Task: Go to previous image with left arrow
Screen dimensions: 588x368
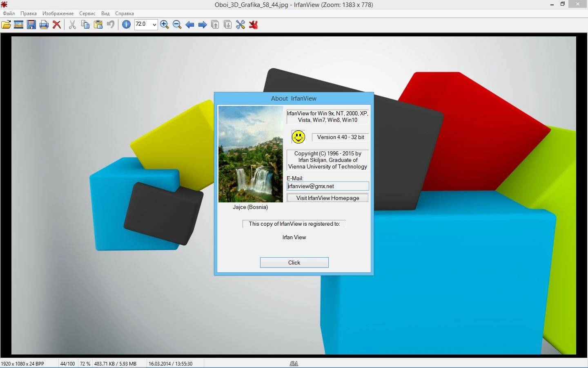Action: pos(190,25)
